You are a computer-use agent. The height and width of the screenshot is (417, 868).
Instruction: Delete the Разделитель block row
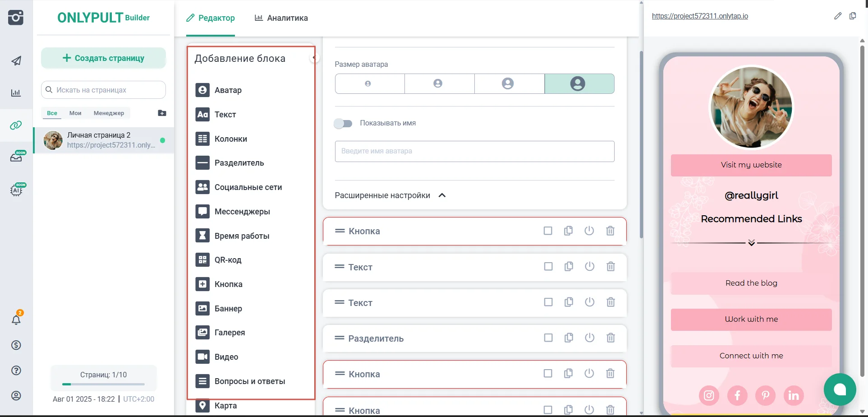tap(611, 338)
